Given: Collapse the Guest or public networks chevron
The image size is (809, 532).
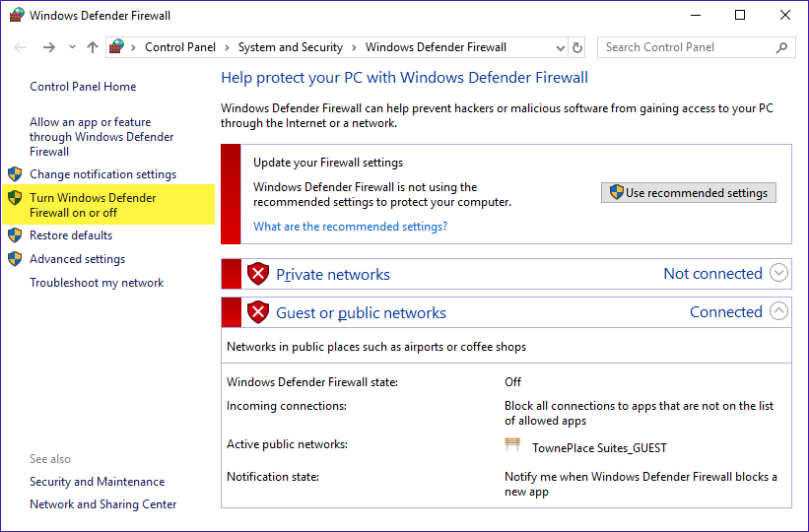Looking at the screenshot, I should 778,311.
